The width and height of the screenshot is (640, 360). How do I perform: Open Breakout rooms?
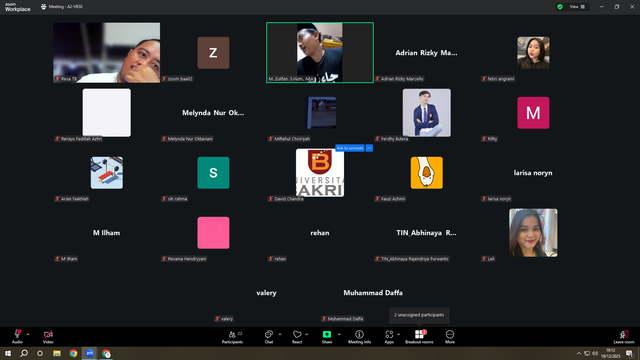pyautogui.click(x=419, y=337)
